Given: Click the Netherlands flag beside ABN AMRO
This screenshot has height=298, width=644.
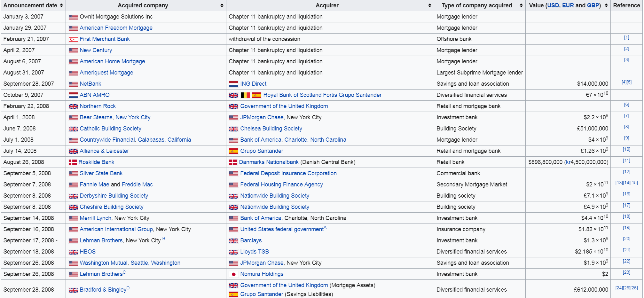Looking at the screenshot, I should coord(73,95).
